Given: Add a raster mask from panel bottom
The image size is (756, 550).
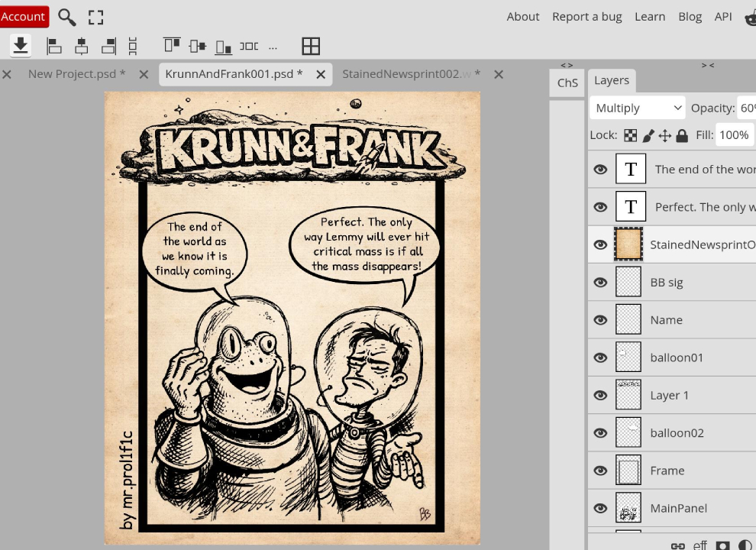Looking at the screenshot, I should coord(722,545).
